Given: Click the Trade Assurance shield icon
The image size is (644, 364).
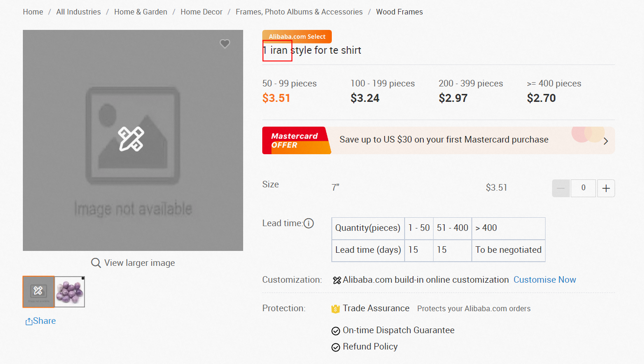Looking at the screenshot, I should [x=335, y=309].
